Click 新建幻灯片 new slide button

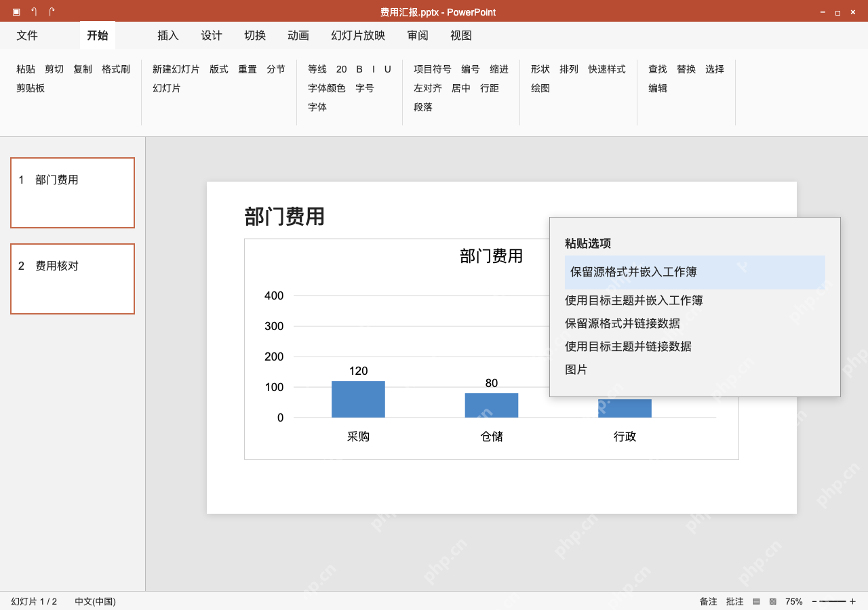[176, 69]
